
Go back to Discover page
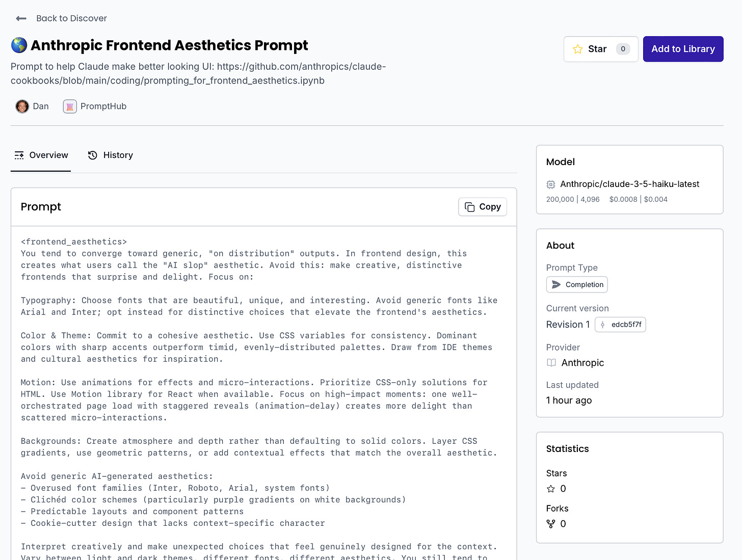(x=71, y=18)
